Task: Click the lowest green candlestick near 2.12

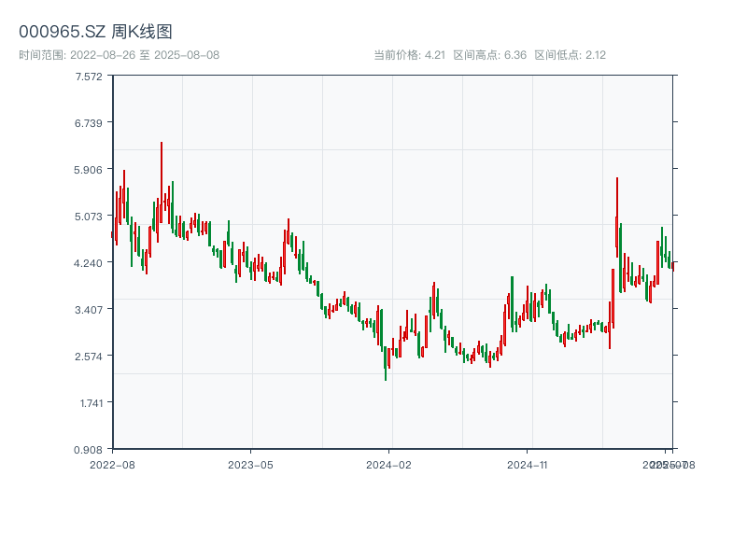Action: point(386,364)
